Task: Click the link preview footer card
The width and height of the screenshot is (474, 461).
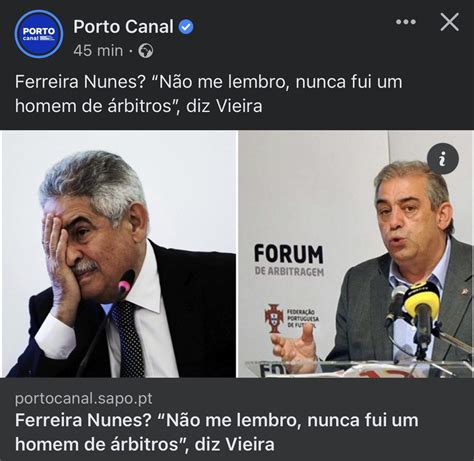Action: pos(237,419)
